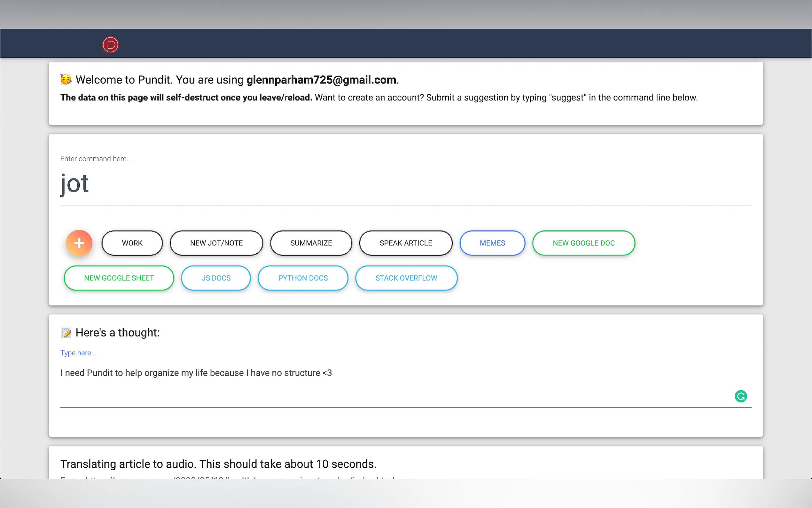This screenshot has width=812, height=508.
Task: Create a NEW GOOGLE DOC
Action: (584, 243)
